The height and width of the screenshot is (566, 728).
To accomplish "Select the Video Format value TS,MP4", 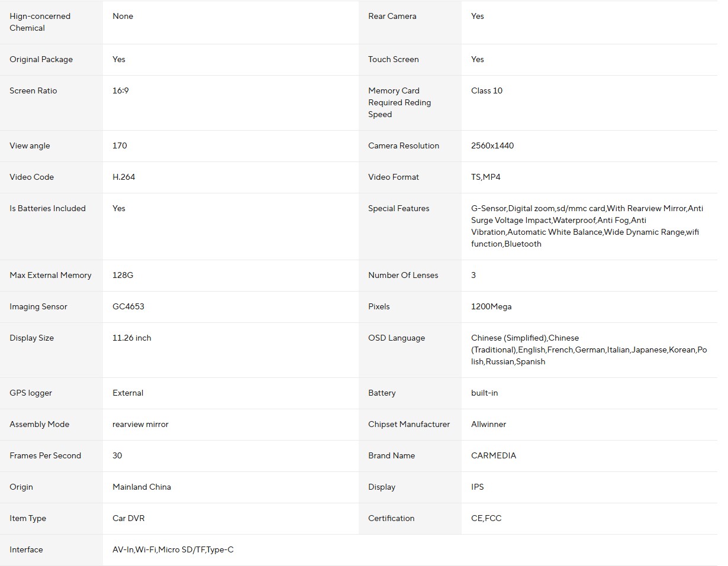I will click(x=485, y=177).
